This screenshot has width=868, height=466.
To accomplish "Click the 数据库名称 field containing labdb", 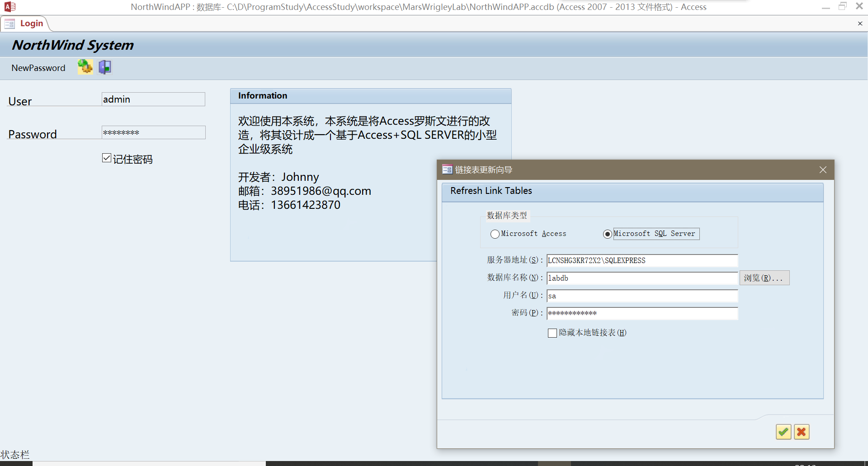I will pyautogui.click(x=642, y=278).
